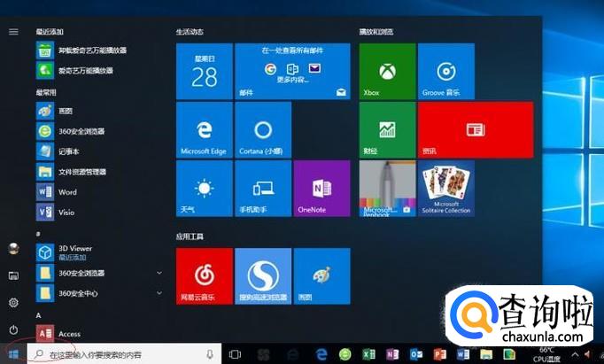
Task: Open the 搜狗高速浏览器 tile
Action: pos(263,276)
